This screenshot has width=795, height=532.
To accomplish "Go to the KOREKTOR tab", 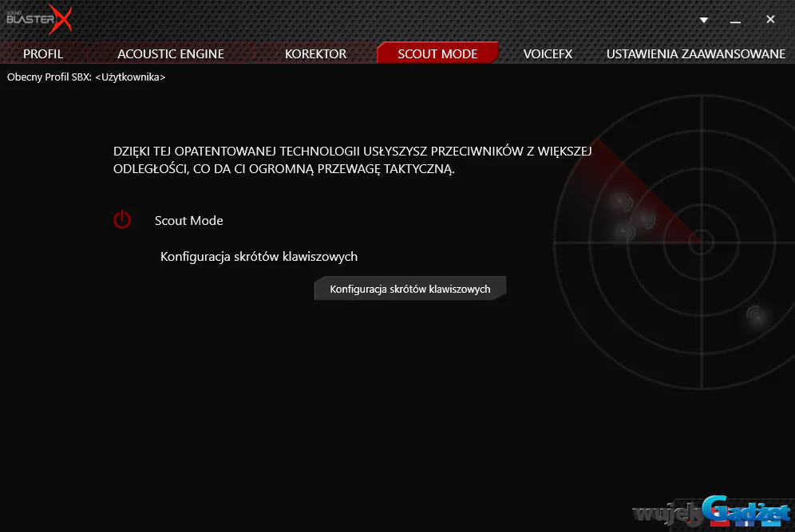I will 315,53.
